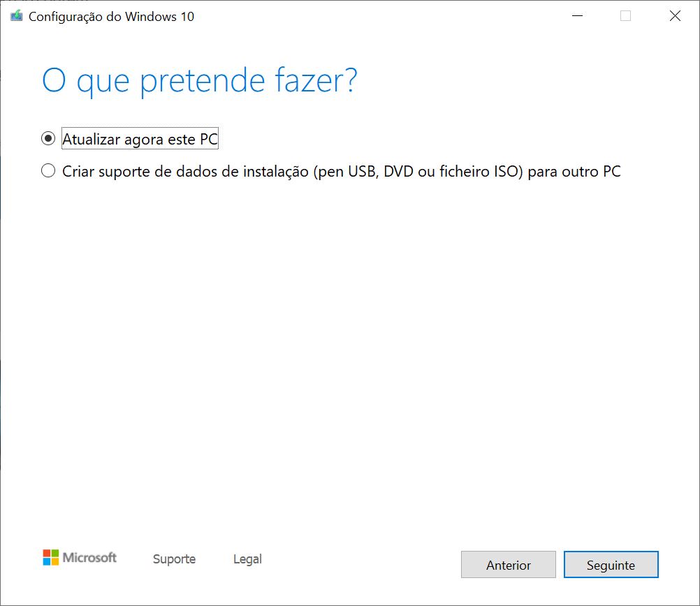Open the Suporte link

click(x=174, y=559)
